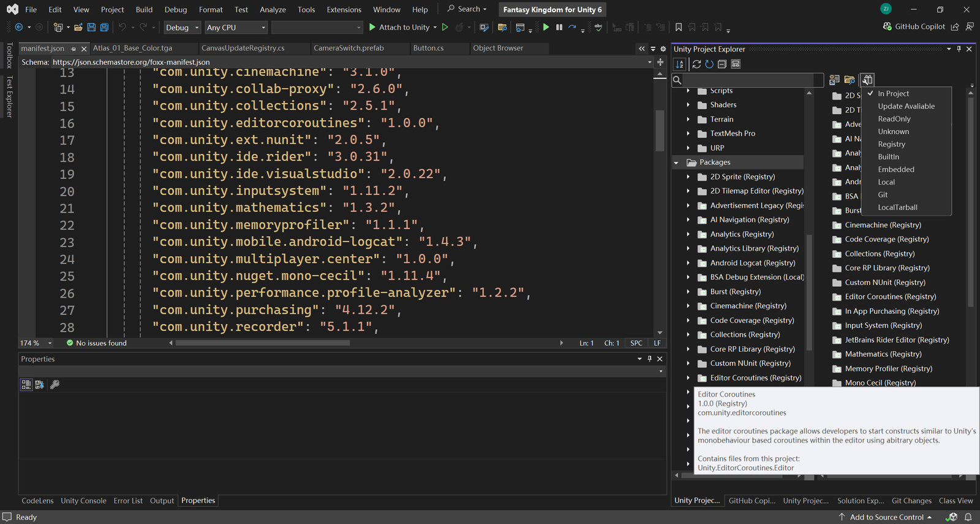Expand the Cinemachine (Registry) package node
This screenshot has width=980, height=524.
688,306
